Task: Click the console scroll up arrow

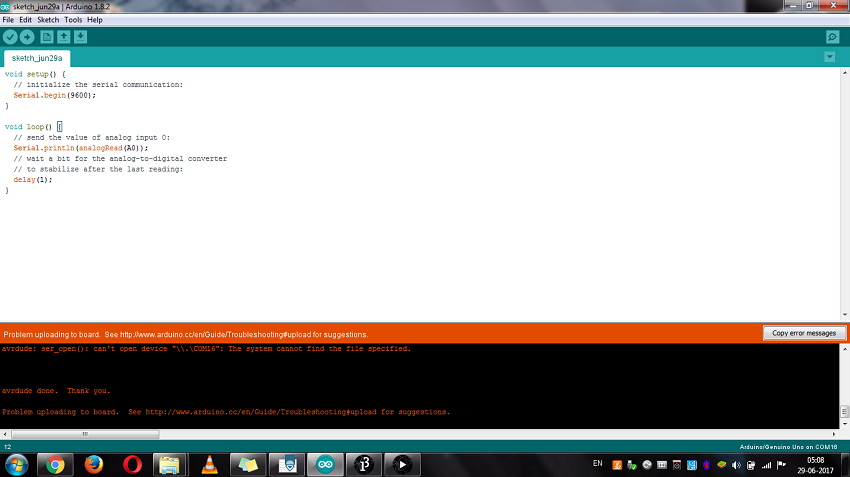Action: pyautogui.click(x=845, y=349)
